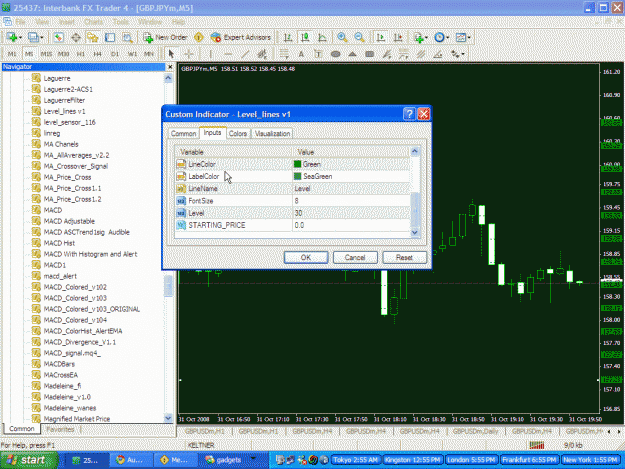Open dropdown arrow beside Profiles icon
This screenshot has height=469, width=625.
tap(41, 37)
